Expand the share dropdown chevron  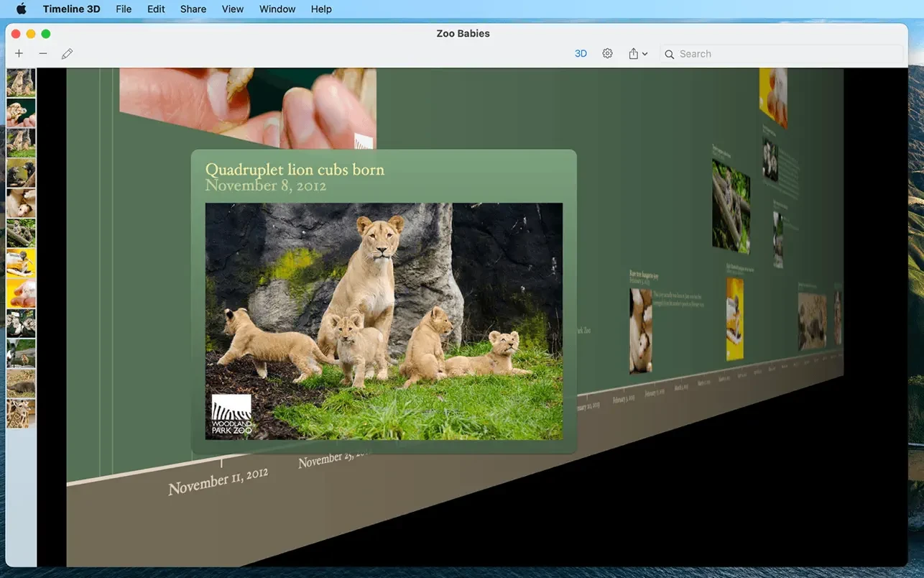(645, 55)
